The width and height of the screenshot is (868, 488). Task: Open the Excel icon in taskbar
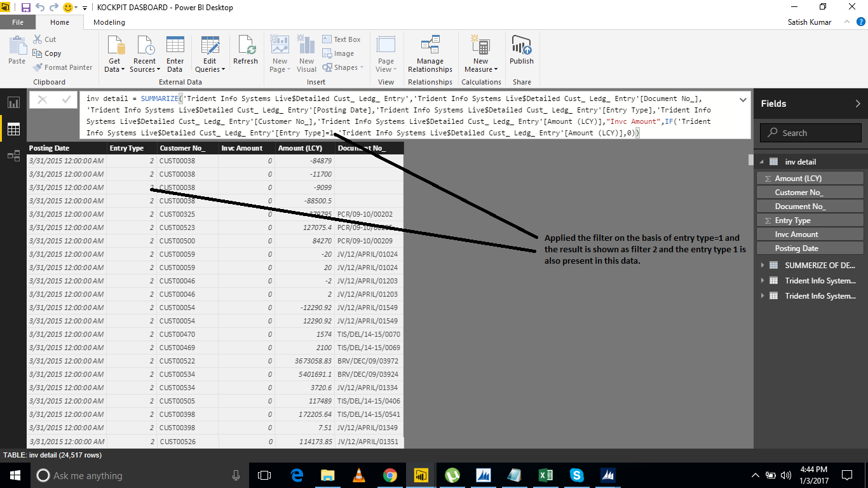click(x=545, y=475)
